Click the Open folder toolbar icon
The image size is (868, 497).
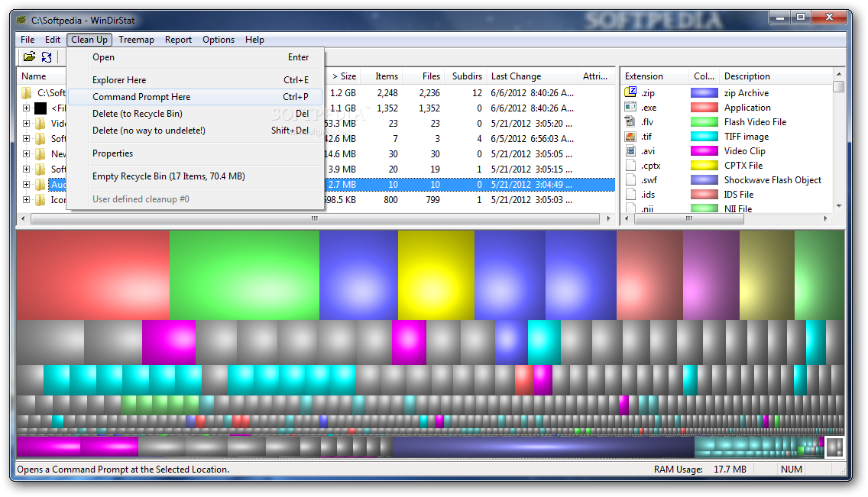tap(29, 56)
